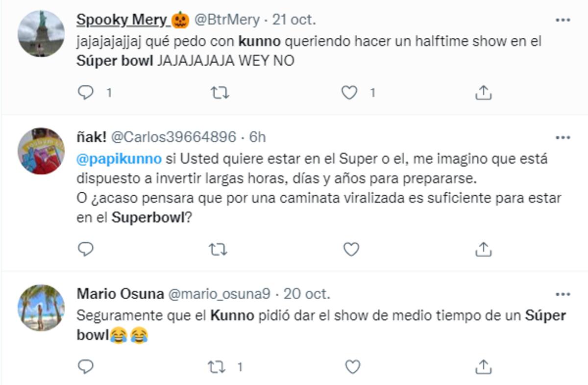The image size is (588, 385).
Task: Share Spooky Mery's tweet
Action: coord(483,92)
